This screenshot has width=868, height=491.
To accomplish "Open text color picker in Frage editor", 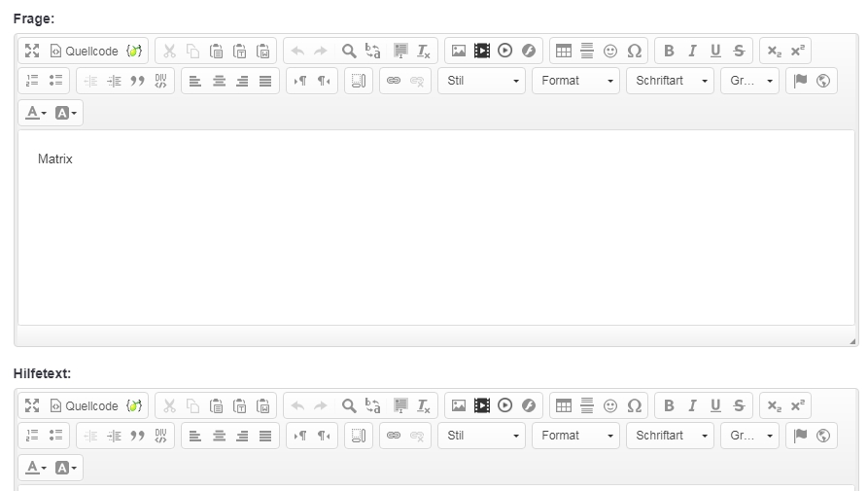I will (36, 113).
